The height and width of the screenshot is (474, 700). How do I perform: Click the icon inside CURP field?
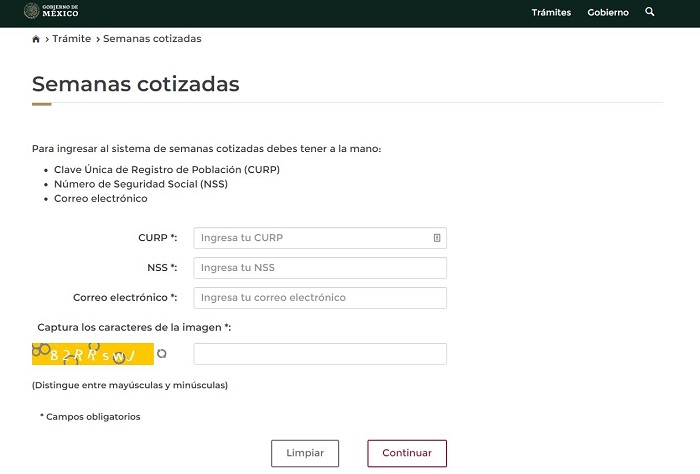click(437, 238)
